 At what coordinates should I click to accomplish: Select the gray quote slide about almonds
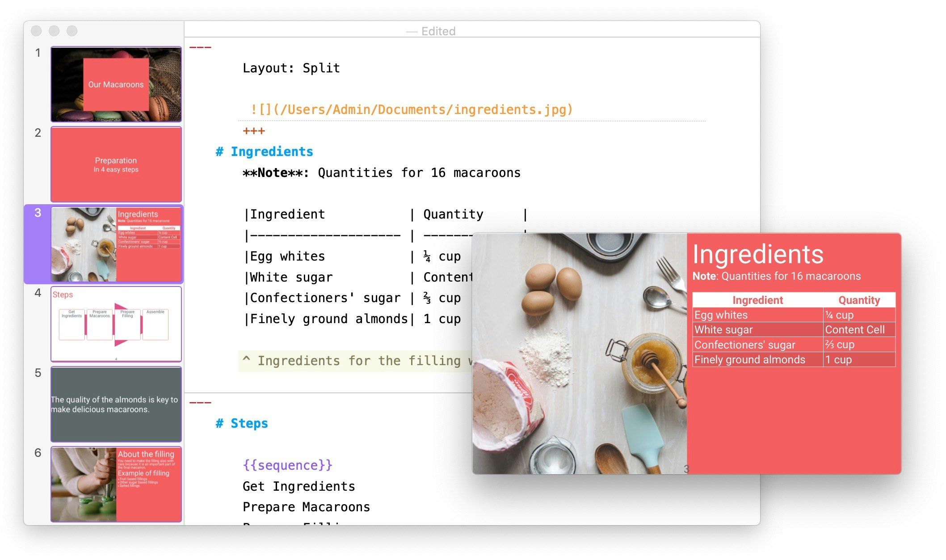click(x=116, y=404)
